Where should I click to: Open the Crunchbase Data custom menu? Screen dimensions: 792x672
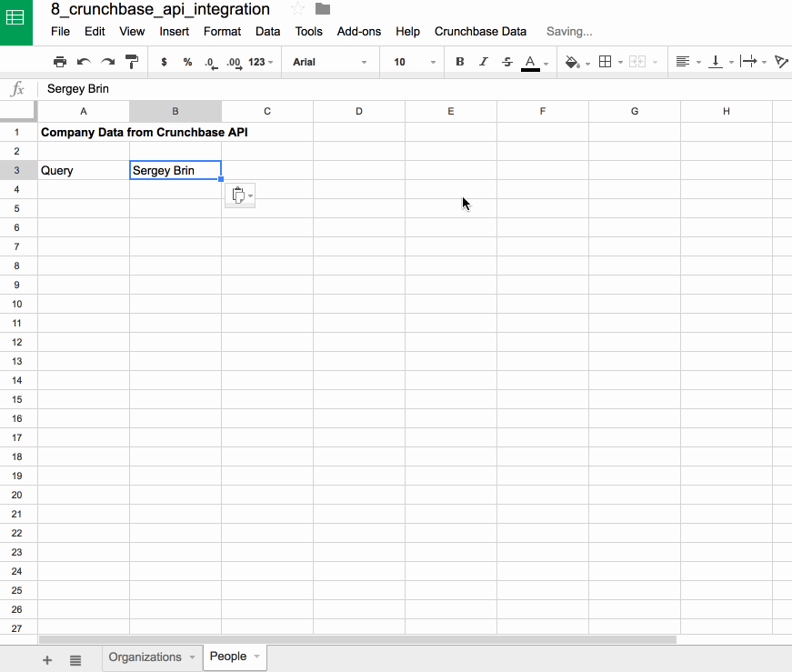coord(480,31)
